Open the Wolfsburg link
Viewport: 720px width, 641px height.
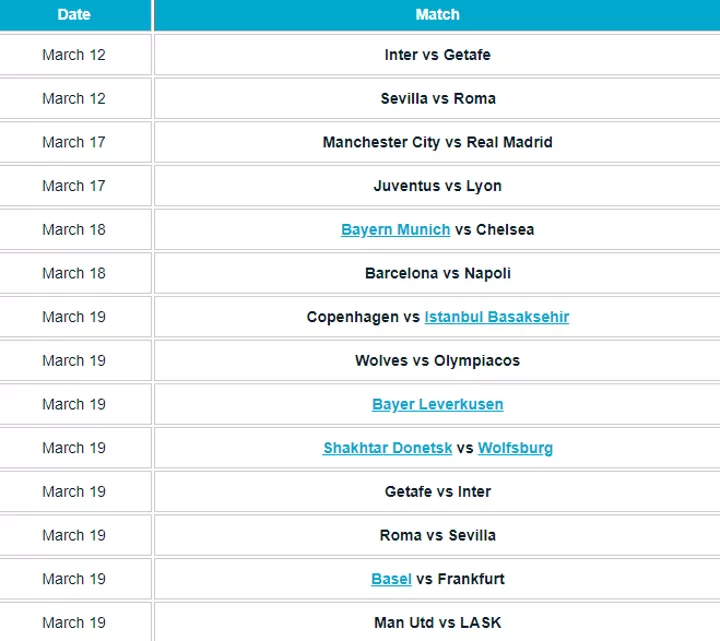515,448
